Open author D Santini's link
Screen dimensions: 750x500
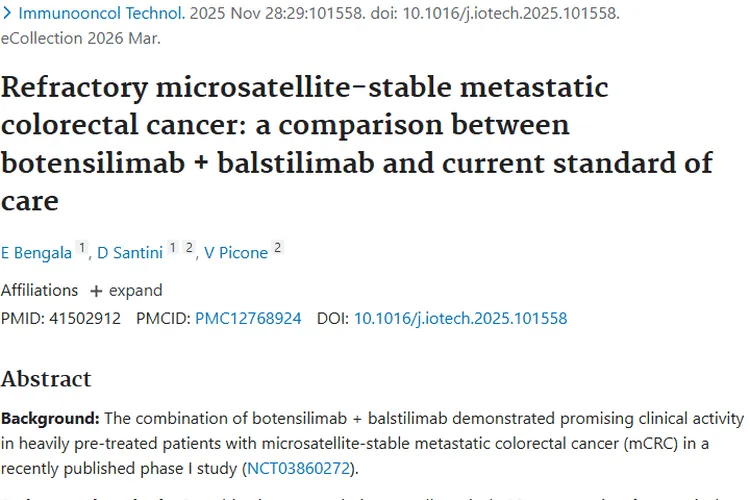point(129,253)
